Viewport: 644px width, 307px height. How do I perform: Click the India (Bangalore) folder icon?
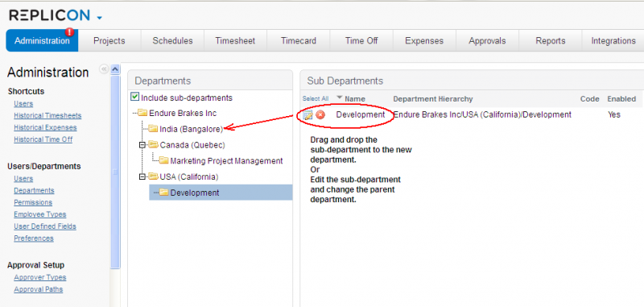tap(153, 129)
